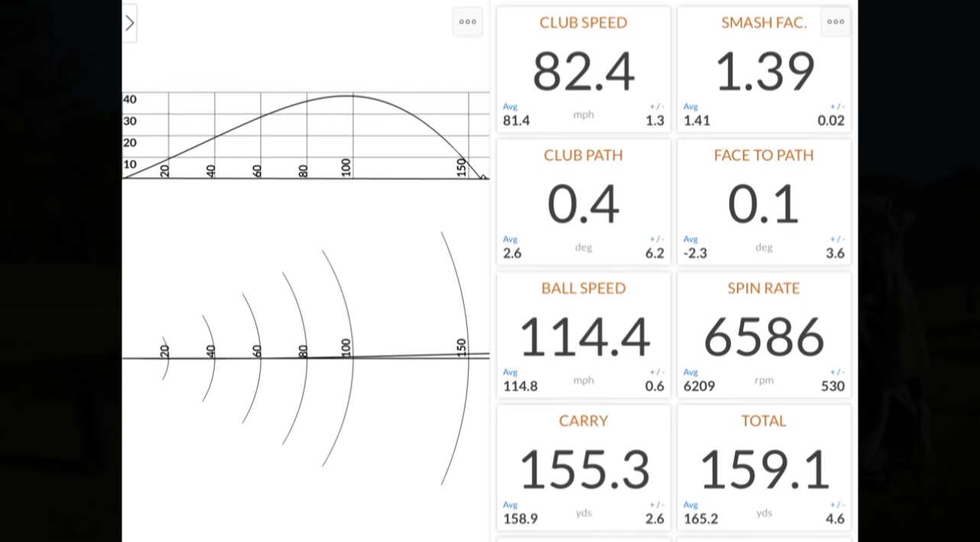Tap the Club Path 0.4 value
Viewport: 980px width, 542px height.
[583, 205]
